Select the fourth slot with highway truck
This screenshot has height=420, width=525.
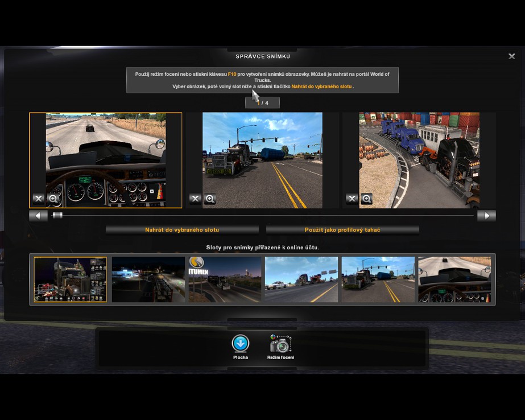tap(301, 279)
